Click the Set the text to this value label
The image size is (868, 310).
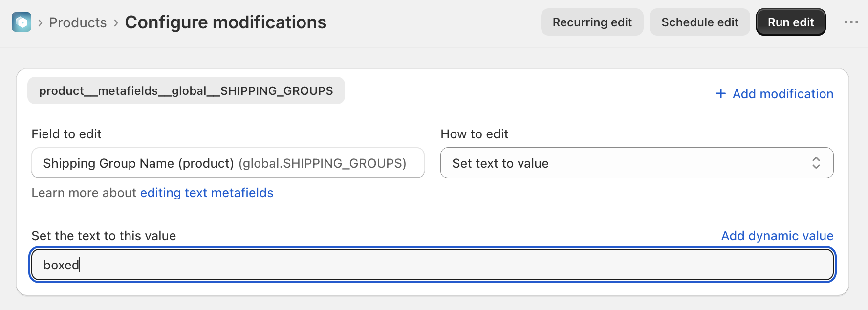[104, 236]
